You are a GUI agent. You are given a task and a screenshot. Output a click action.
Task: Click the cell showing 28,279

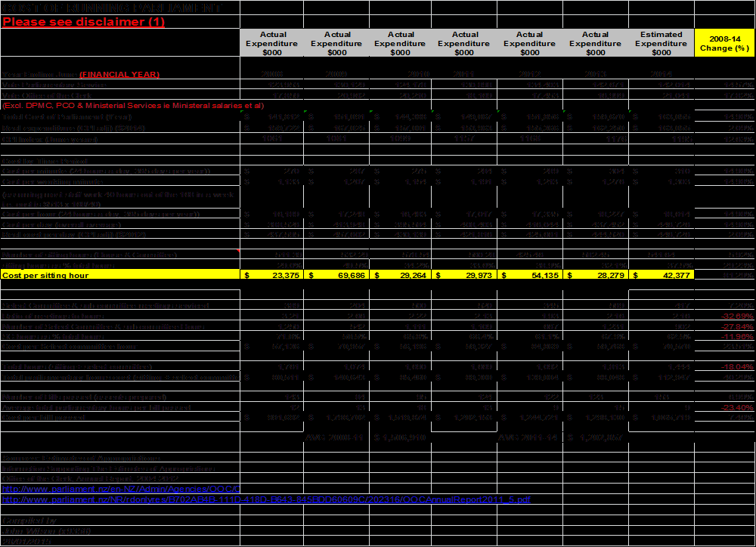(596, 275)
